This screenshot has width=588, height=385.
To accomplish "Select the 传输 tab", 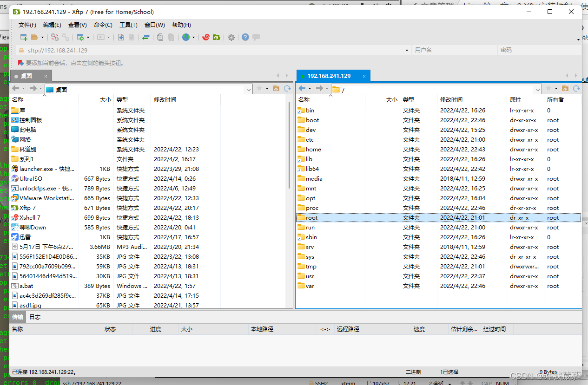I will (18, 317).
